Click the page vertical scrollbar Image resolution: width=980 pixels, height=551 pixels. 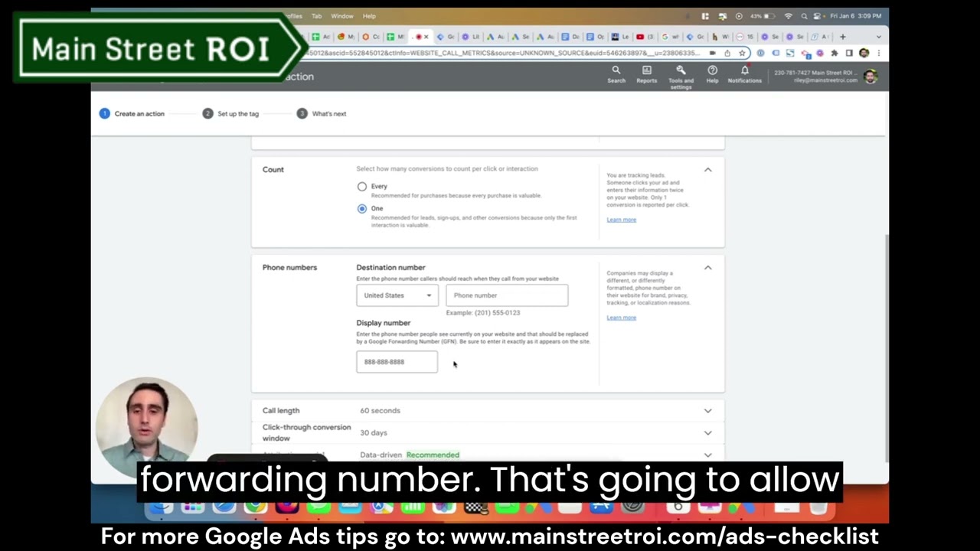click(x=886, y=348)
